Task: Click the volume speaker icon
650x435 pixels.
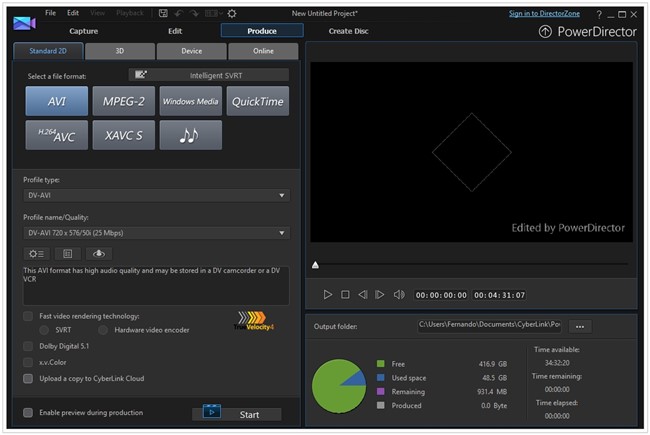Action: point(399,295)
